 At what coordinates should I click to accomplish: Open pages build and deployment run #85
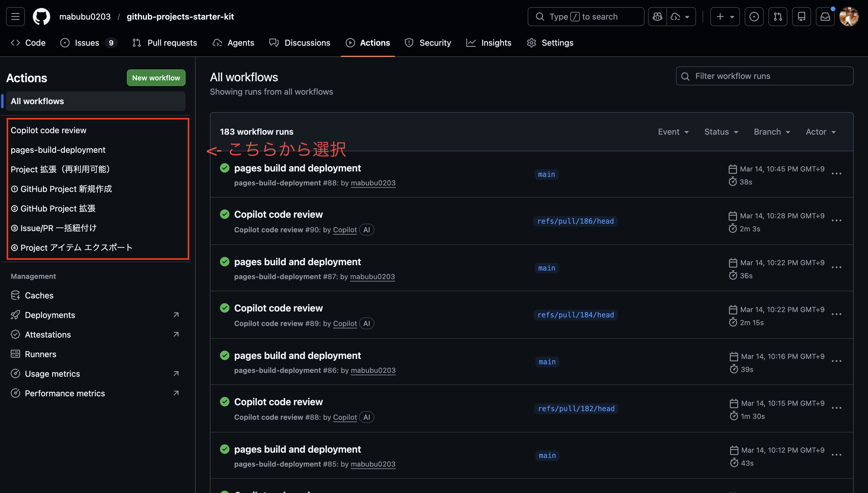[297, 450]
